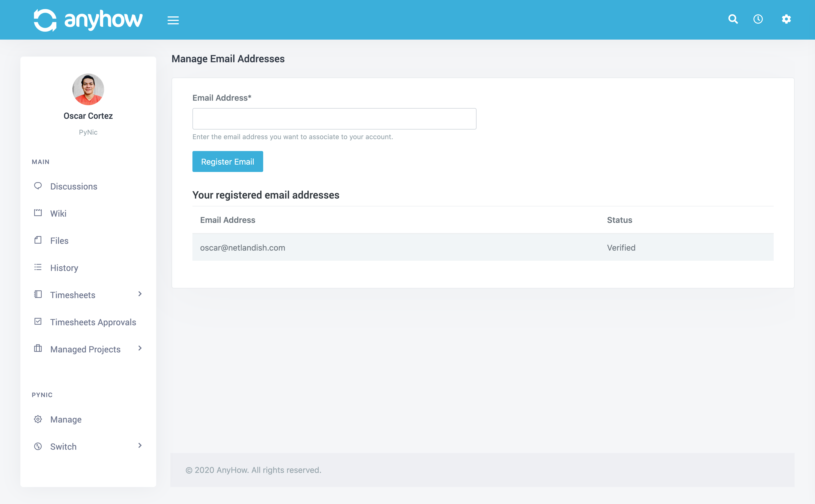Viewport: 815px width, 504px height.
Task: Expand the Switch menu item
Action: [140, 446]
